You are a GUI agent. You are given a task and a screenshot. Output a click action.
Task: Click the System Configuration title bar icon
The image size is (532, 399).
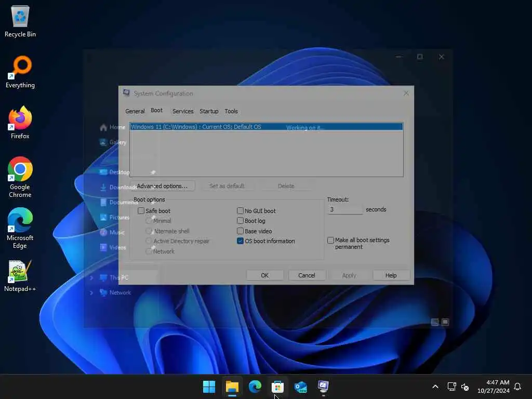pos(127,92)
